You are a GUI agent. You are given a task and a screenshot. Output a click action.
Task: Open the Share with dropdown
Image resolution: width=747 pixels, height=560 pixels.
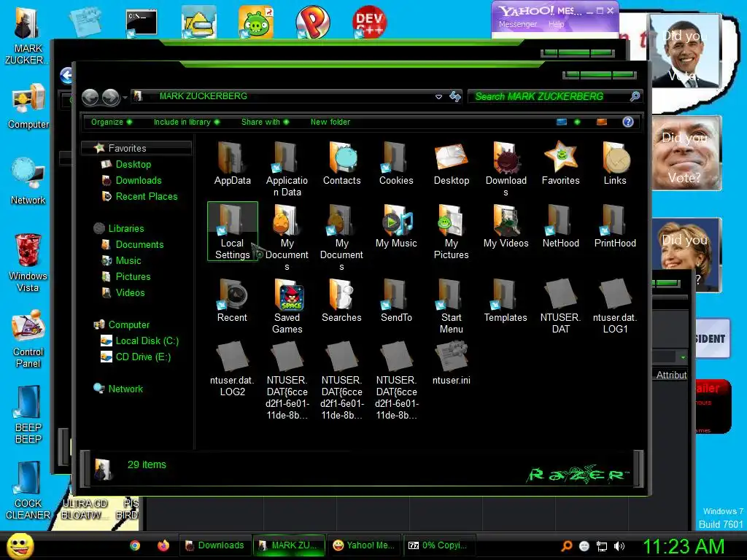pos(265,122)
